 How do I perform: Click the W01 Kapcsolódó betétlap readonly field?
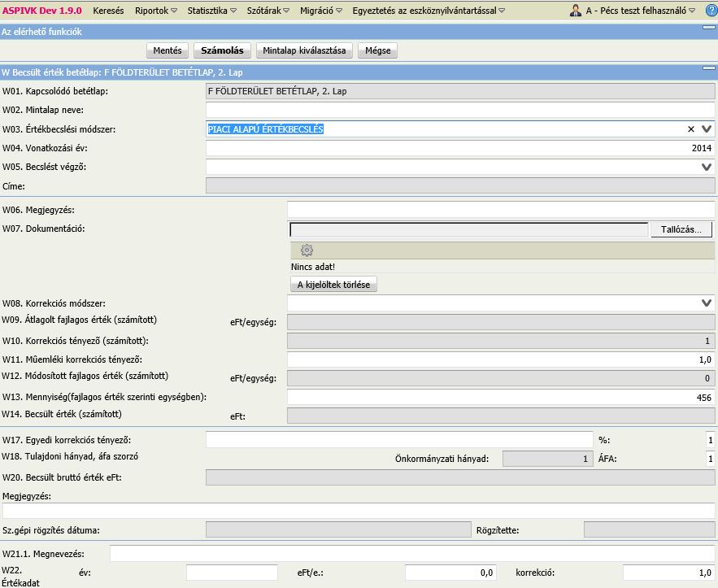pyautogui.click(x=460, y=91)
